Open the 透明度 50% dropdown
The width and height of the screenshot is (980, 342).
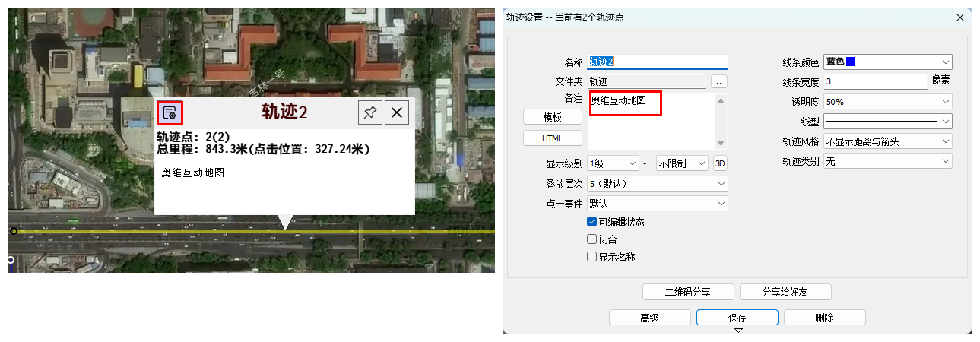tap(887, 101)
